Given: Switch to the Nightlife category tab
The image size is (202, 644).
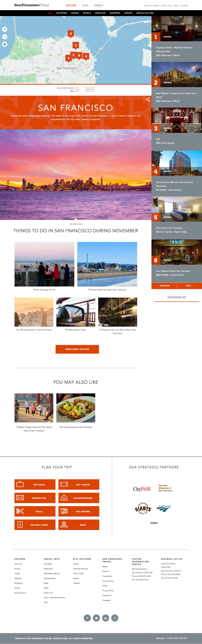Looking at the screenshot, I should (x=100, y=13).
